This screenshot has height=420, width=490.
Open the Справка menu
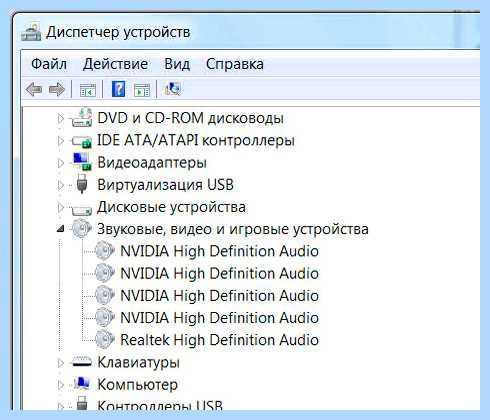click(235, 64)
